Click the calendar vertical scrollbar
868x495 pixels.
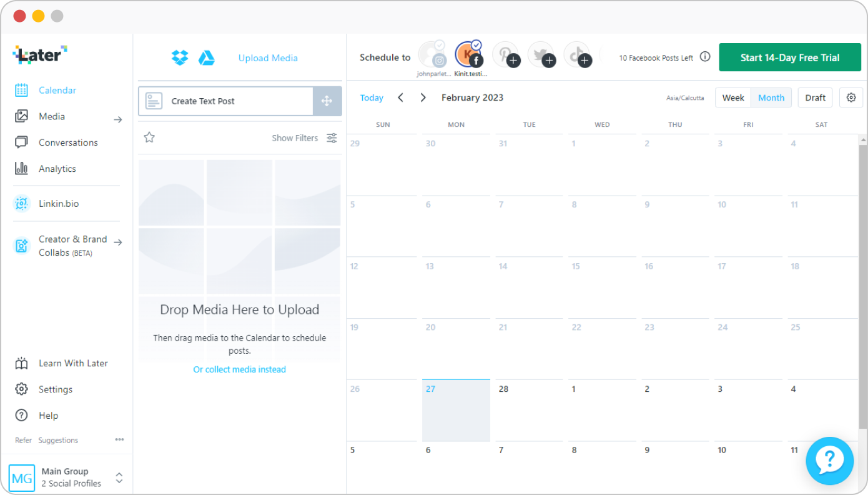tap(863, 286)
